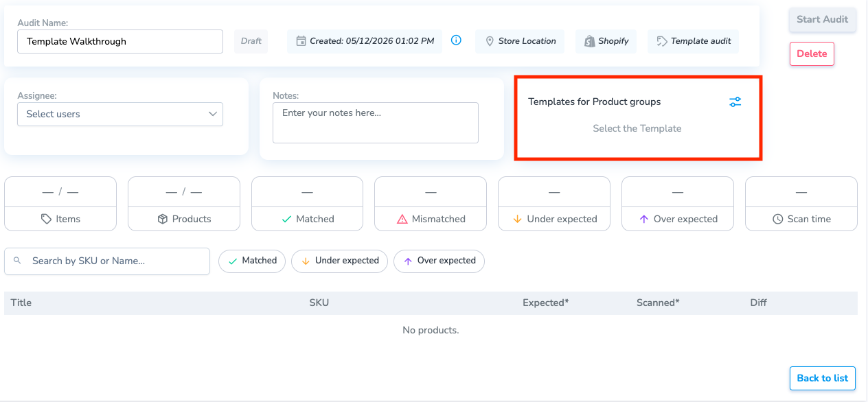This screenshot has height=402, width=868.
Task: Expand the Select the Template chooser
Action: coord(637,128)
